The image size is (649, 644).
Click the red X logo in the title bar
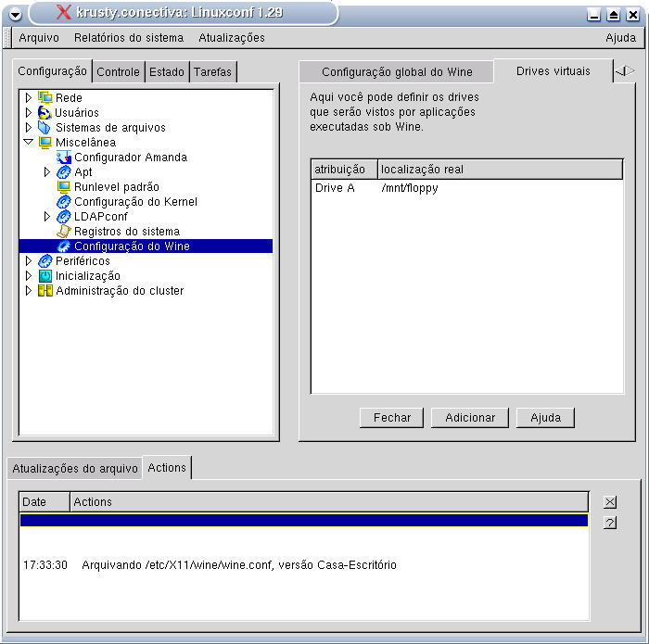pyautogui.click(x=63, y=12)
